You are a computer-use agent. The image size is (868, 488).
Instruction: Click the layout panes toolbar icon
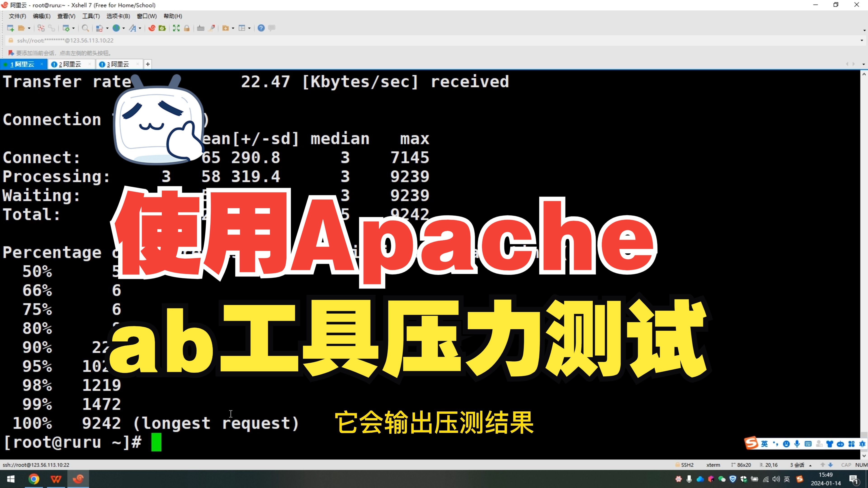(x=242, y=28)
